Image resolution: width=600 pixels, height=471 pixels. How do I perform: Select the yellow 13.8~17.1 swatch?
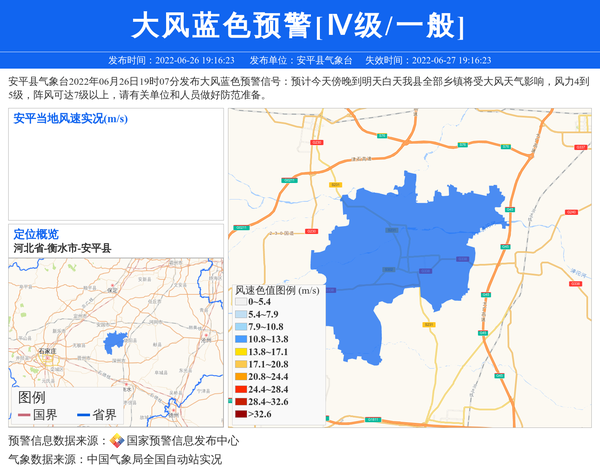[x=241, y=352]
